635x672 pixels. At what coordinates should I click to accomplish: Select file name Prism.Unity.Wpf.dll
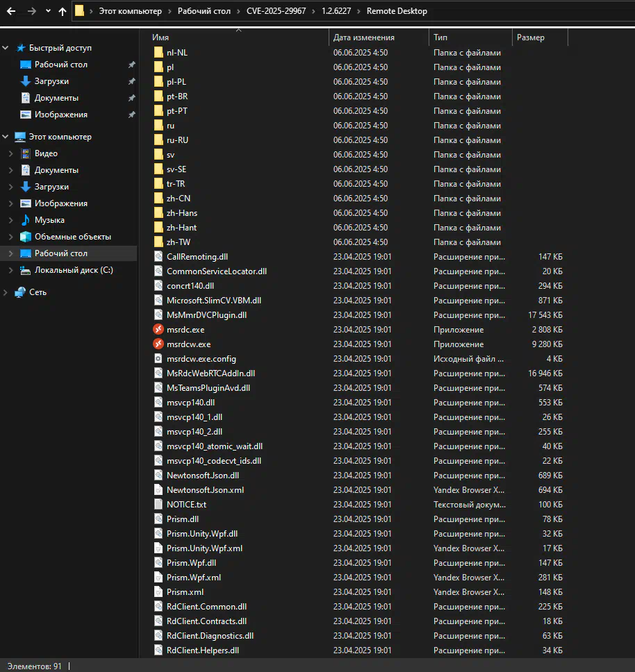[202, 533]
